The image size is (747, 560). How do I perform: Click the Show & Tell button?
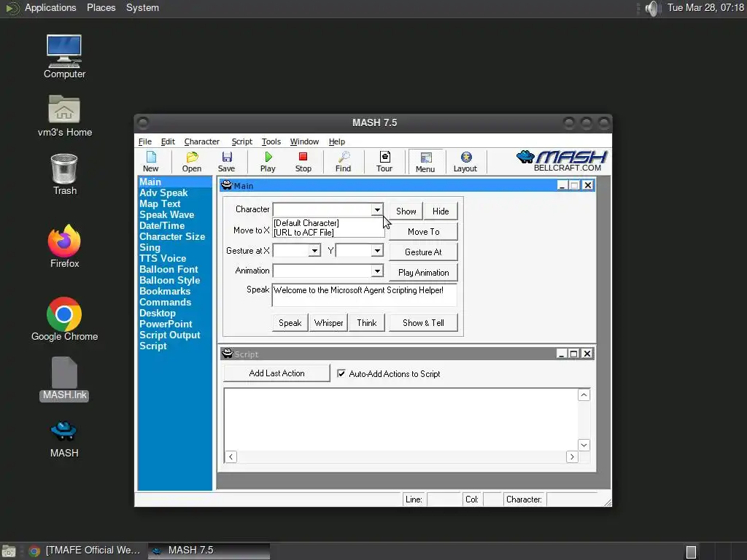[x=424, y=323]
